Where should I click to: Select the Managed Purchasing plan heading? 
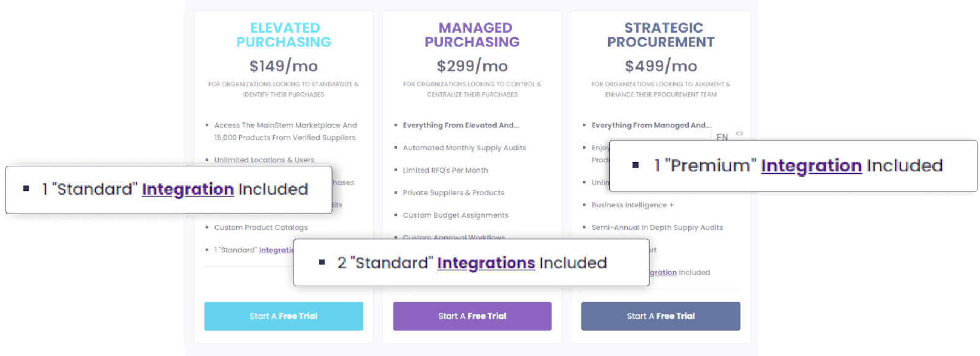click(x=472, y=35)
